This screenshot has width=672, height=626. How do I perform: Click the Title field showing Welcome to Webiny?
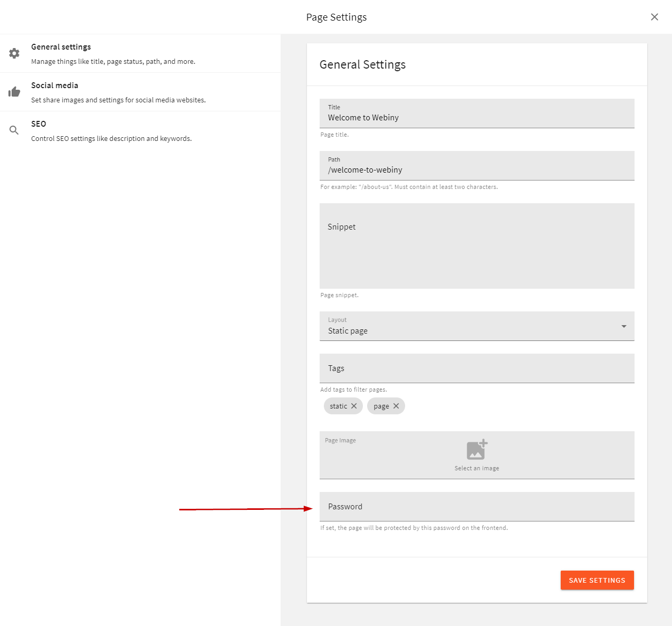[476, 117]
